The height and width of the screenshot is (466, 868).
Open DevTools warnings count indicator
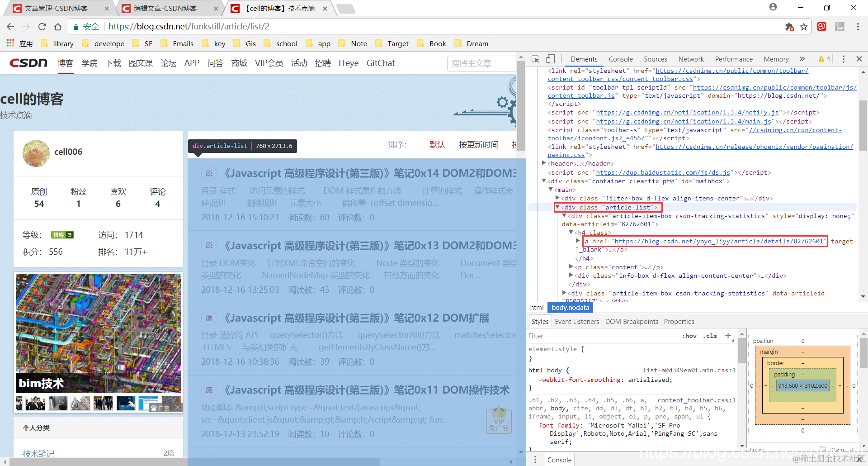pyautogui.click(x=824, y=59)
